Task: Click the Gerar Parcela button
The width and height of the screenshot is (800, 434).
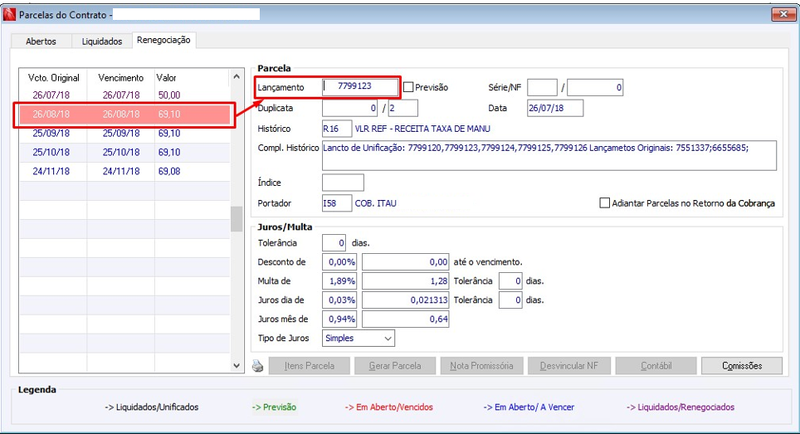Action: (395, 366)
